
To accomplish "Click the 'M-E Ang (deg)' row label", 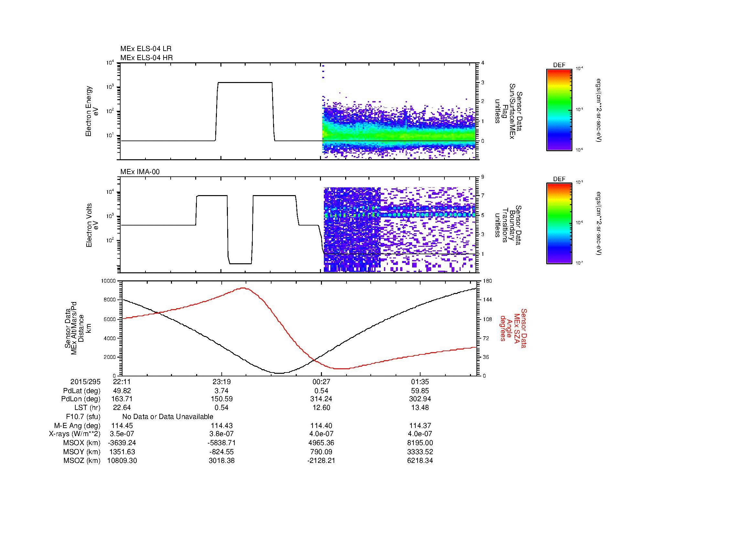I will click(x=77, y=426).
